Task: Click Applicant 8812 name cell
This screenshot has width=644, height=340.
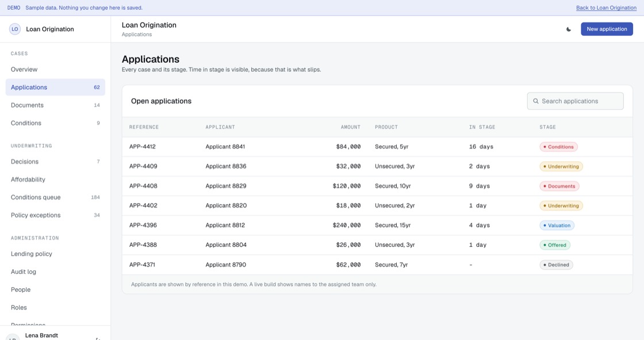Action: point(225,226)
